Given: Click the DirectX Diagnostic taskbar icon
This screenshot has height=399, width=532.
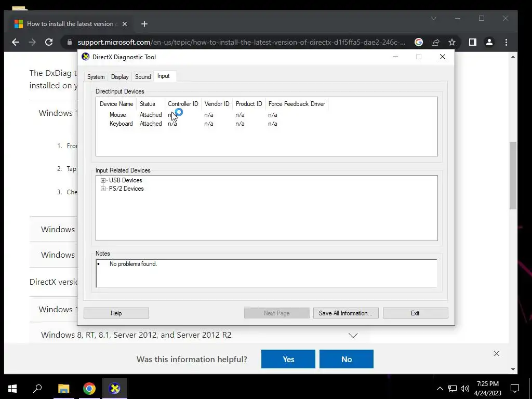Looking at the screenshot, I should tap(115, 389).
